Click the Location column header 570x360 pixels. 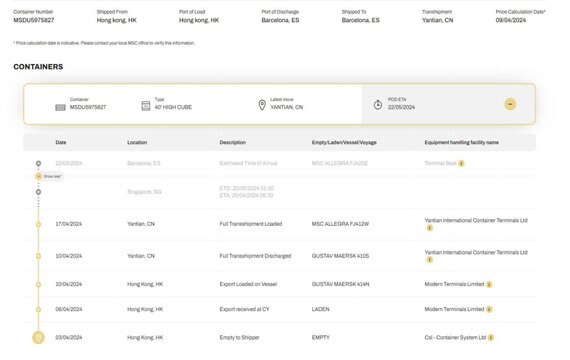click(137, 143)
